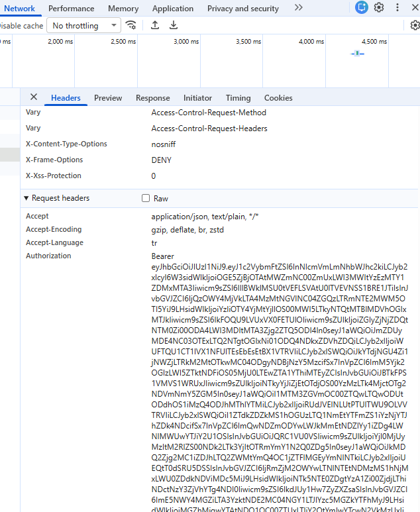
Task: Open Network settings gear on the right
Action: [415, 25]
